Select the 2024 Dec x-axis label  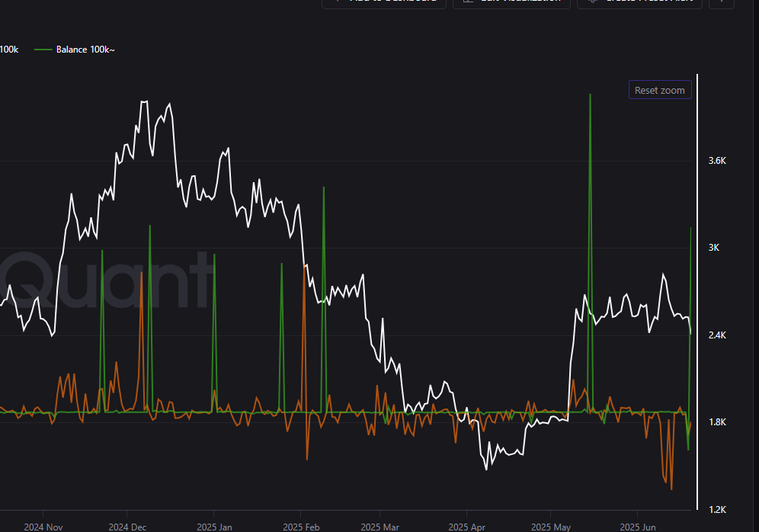tap(128, 527)
